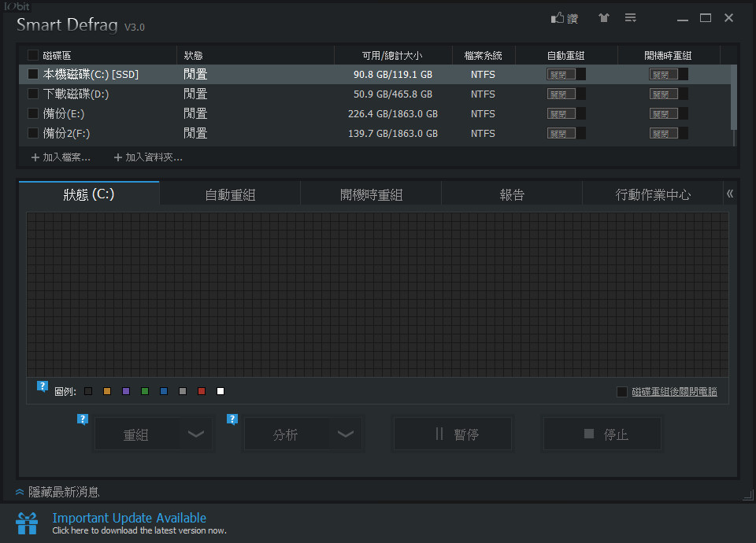This screenshot has width=756, height=543.
Task: Check the box for 備份2(F:)
Action: (33, 133)
